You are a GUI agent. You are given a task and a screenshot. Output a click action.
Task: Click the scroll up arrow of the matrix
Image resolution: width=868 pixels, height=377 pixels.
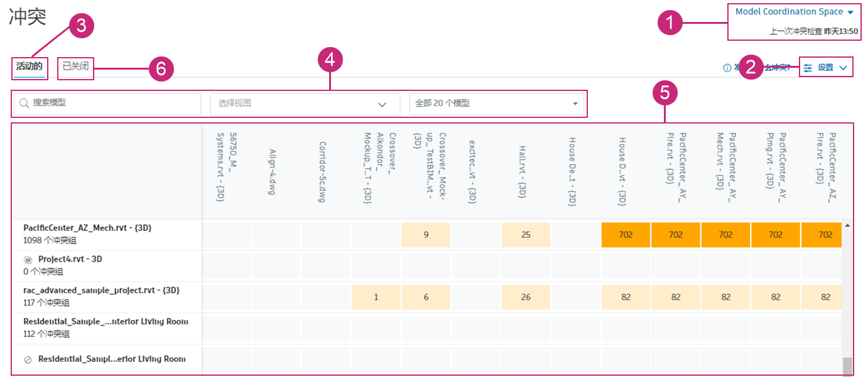(847, 225)
